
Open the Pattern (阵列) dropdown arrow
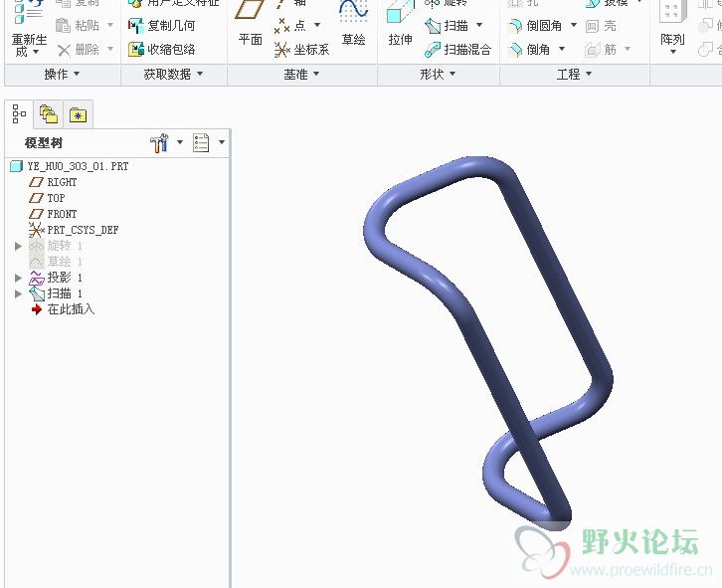click(x=673, y=52)
